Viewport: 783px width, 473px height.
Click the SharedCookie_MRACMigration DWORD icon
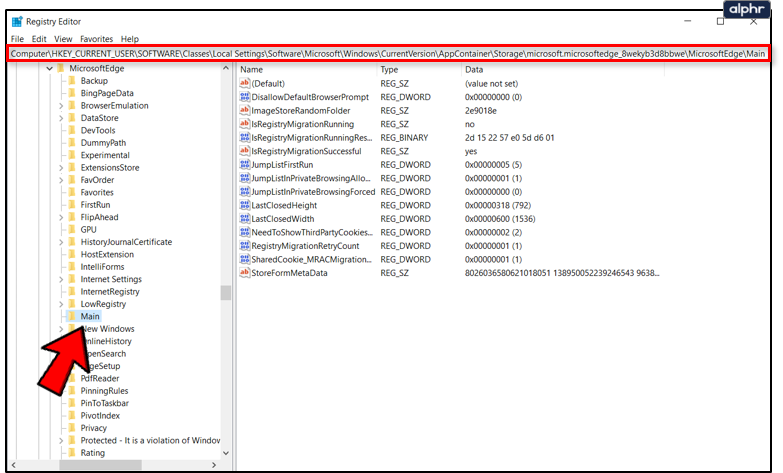[245, 259]
